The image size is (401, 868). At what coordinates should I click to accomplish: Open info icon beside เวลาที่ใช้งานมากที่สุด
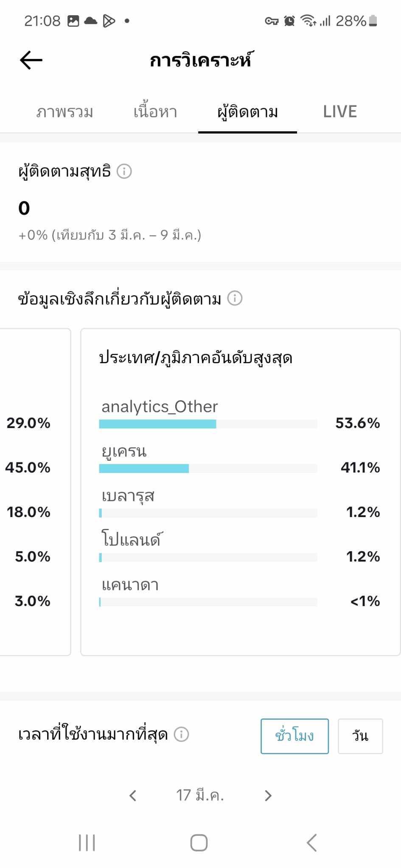(x=181, y=734)
